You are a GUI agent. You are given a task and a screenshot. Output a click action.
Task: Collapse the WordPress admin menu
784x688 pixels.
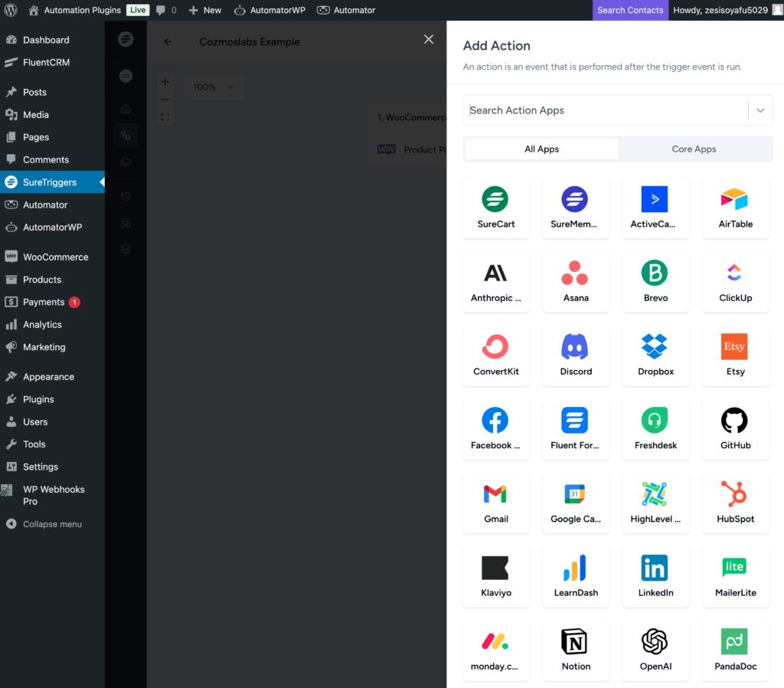click(52, 524)
